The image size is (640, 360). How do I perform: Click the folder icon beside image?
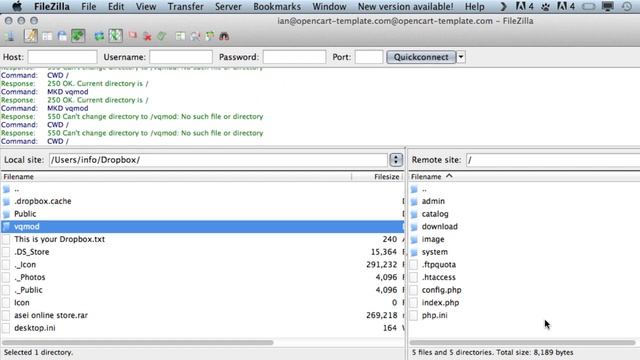point(414,239)
